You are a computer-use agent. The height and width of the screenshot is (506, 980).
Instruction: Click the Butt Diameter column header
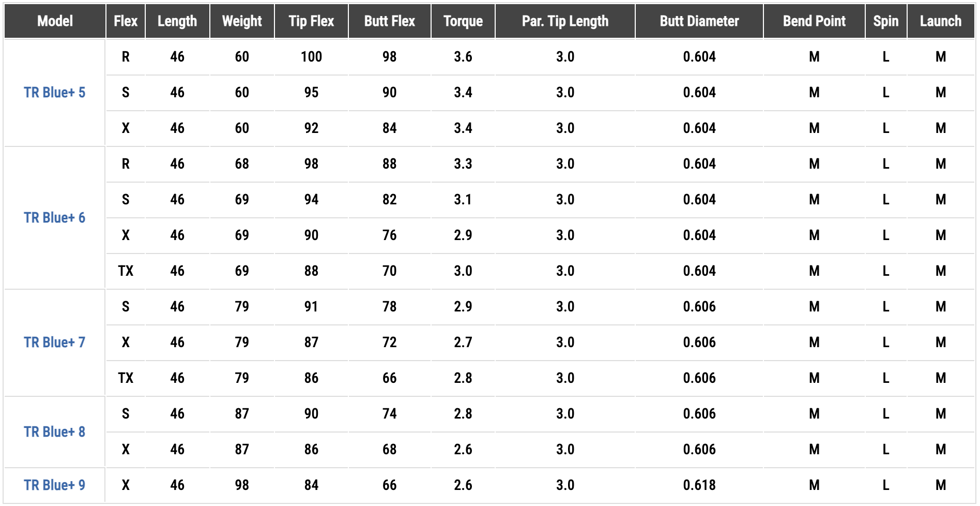click(699, 21)
